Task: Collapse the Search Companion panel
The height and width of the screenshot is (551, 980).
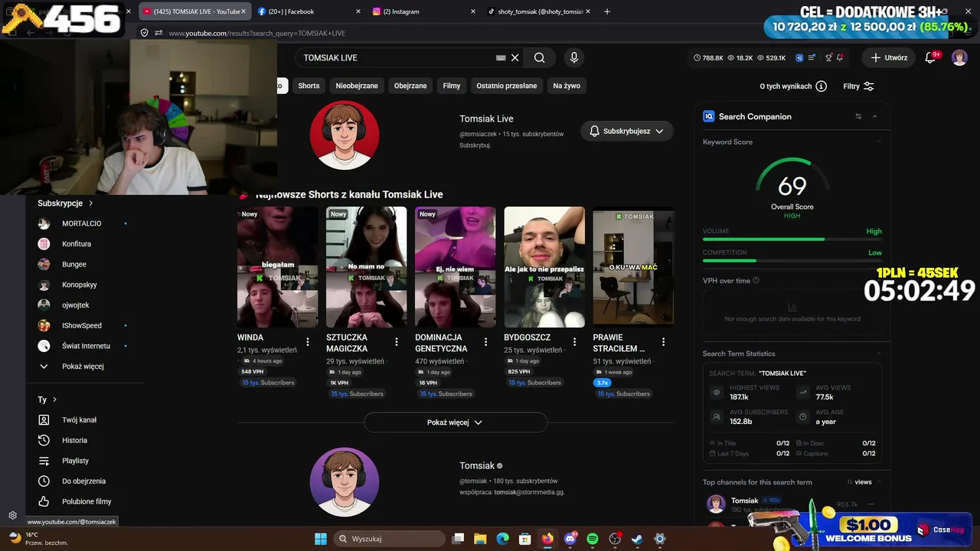Action: [875, 116]
